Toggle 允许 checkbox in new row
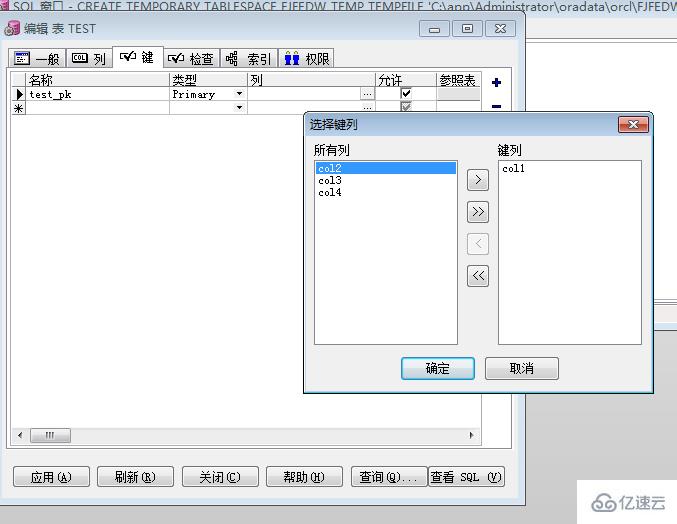This screenshot has width=677, height=524. point(406,106)
